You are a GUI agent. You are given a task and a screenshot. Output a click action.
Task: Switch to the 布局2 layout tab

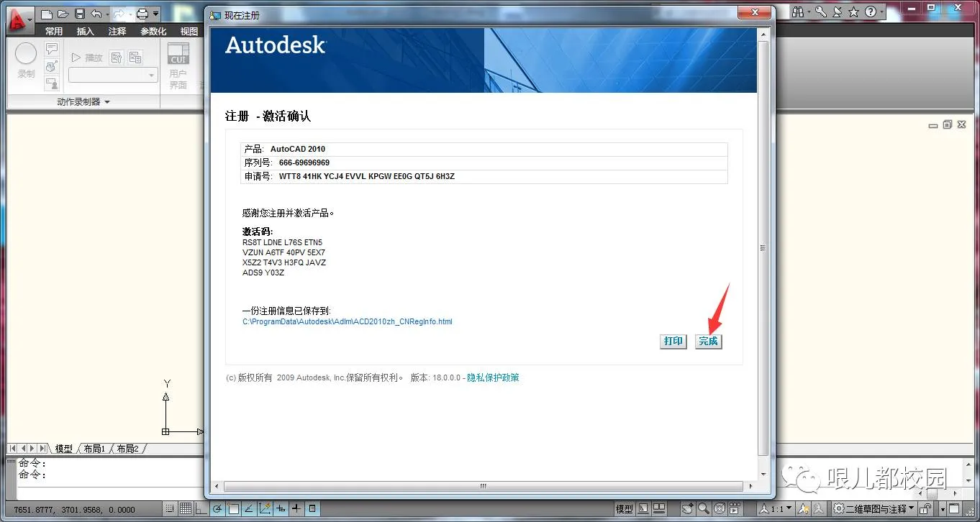pyautogui.click(x=127, y=448)
